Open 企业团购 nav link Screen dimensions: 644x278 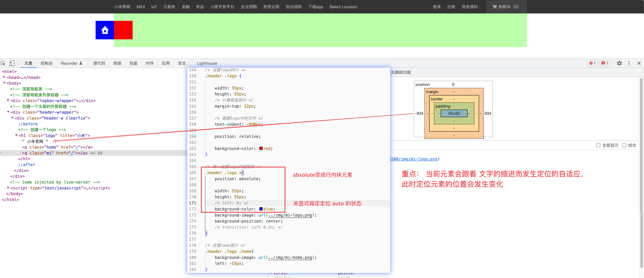tap(249, 7)
